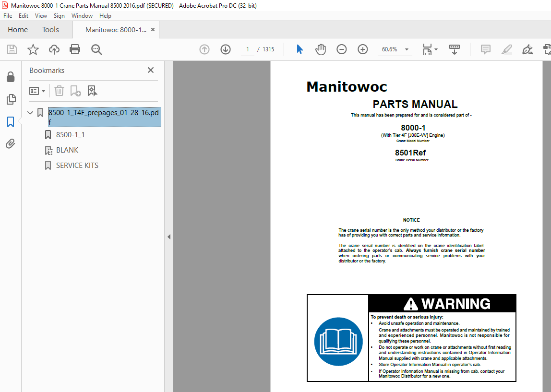Viewport: 551px width, 392px height.
Task: Toggle the Bookmarks panel icon
Action: [x=11, y=122]
